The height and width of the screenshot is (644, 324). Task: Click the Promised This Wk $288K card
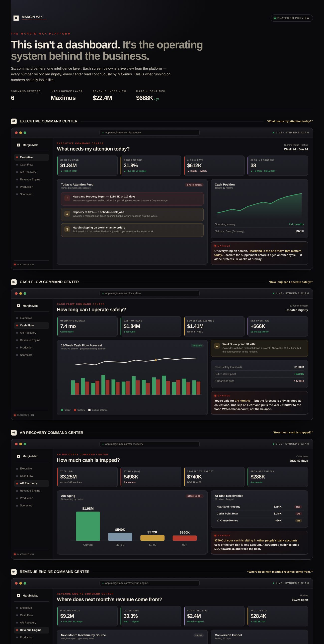[278, 477]
